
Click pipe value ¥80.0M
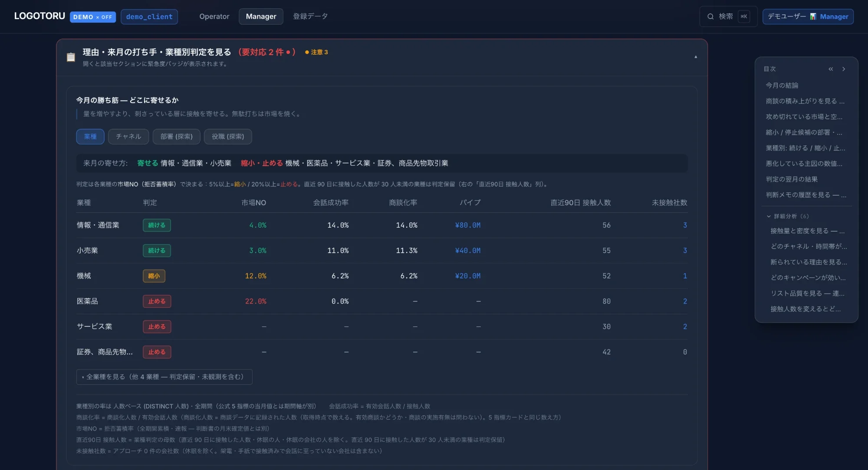467,225
